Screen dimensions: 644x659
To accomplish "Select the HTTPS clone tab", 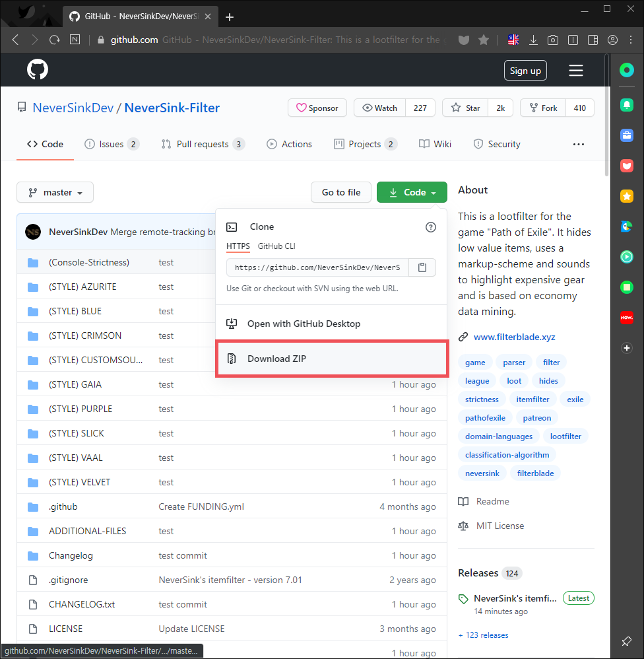I will pyautogui.click(x=238, y=246).
